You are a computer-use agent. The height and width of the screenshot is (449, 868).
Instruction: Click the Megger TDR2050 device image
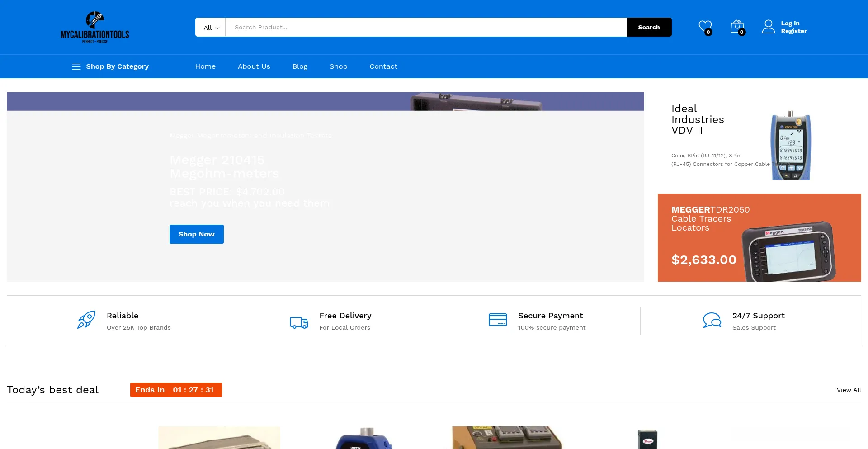point(788,251)
